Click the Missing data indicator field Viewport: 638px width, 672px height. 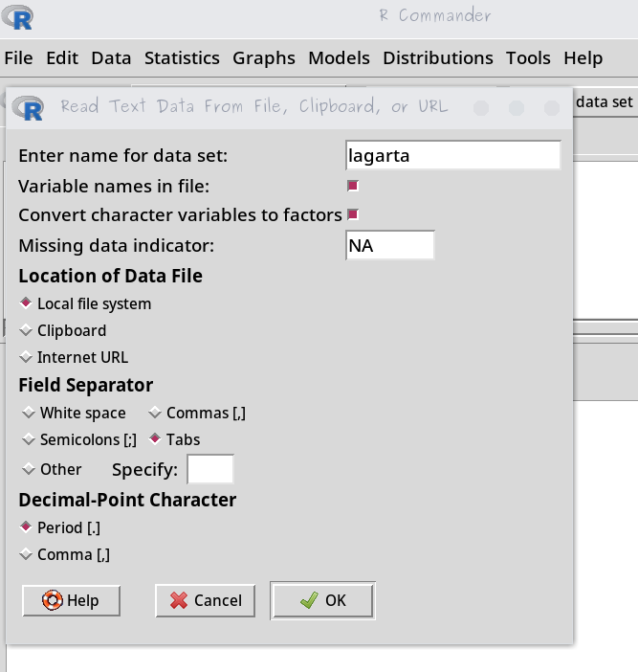point(389,245)
